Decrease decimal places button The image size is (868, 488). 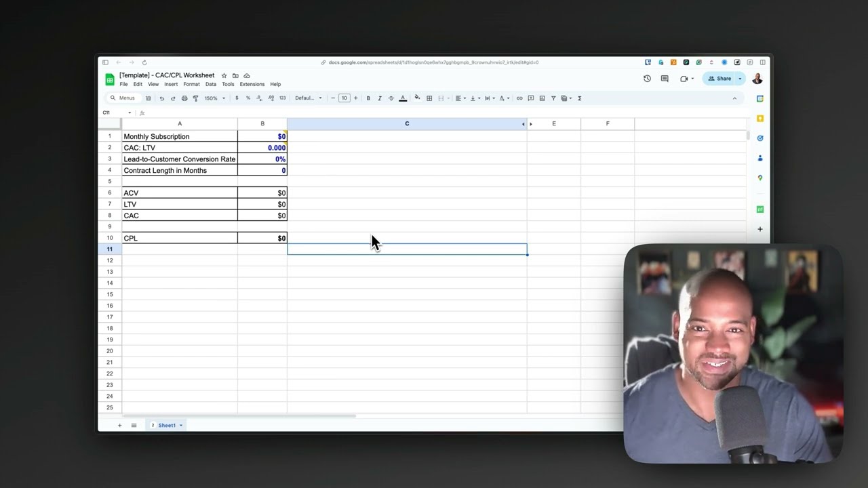point(259,98)
